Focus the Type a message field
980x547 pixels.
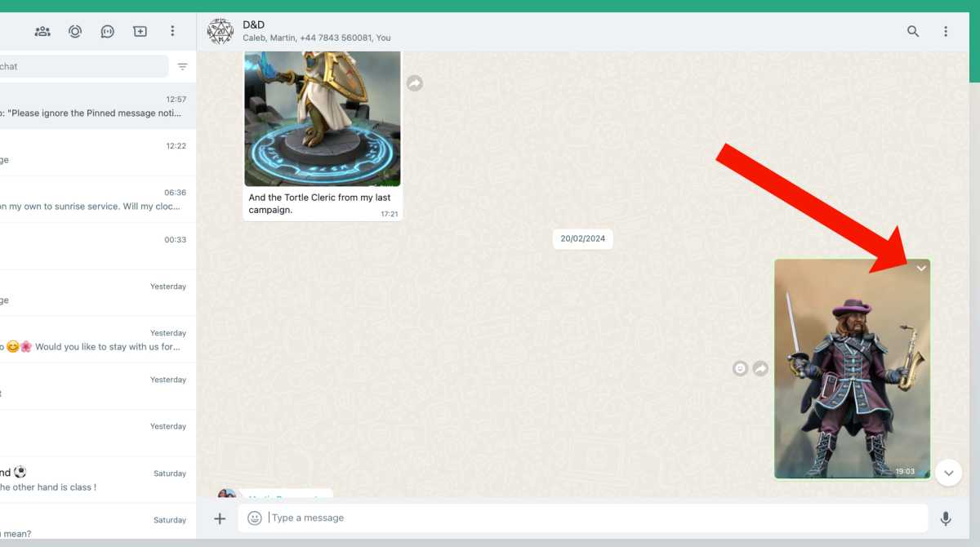pyautogui.click(x=583, y=518)
